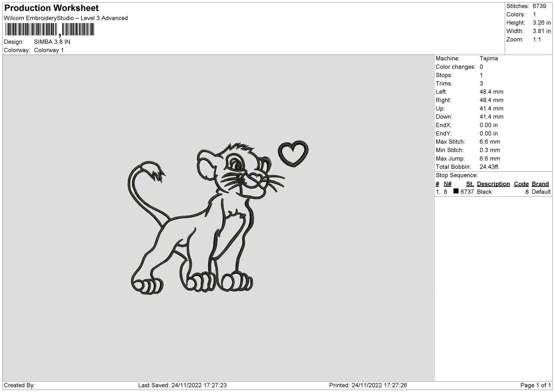Viewport: 555px width, 392px height.
Task: Click the stitched heart outline
Action: click(293, 154)
